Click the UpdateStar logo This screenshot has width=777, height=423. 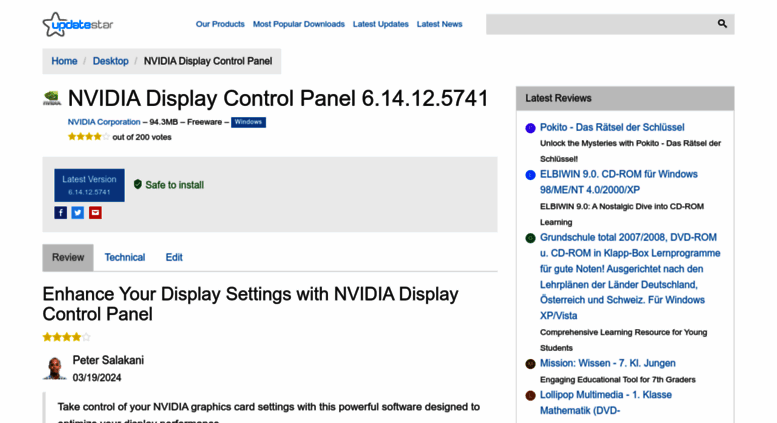pos(78,24)
